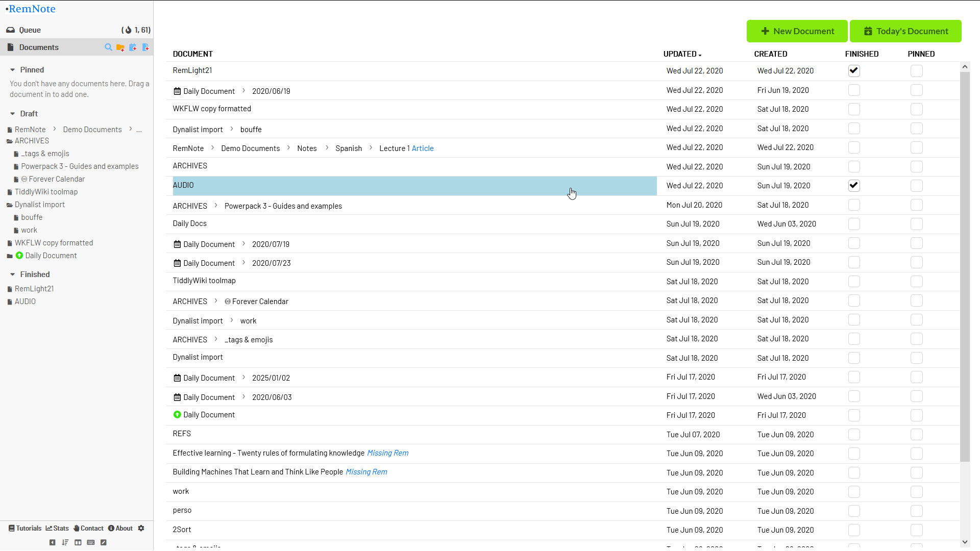Mark TiddlyWiki toolmap row as finished

854,282
